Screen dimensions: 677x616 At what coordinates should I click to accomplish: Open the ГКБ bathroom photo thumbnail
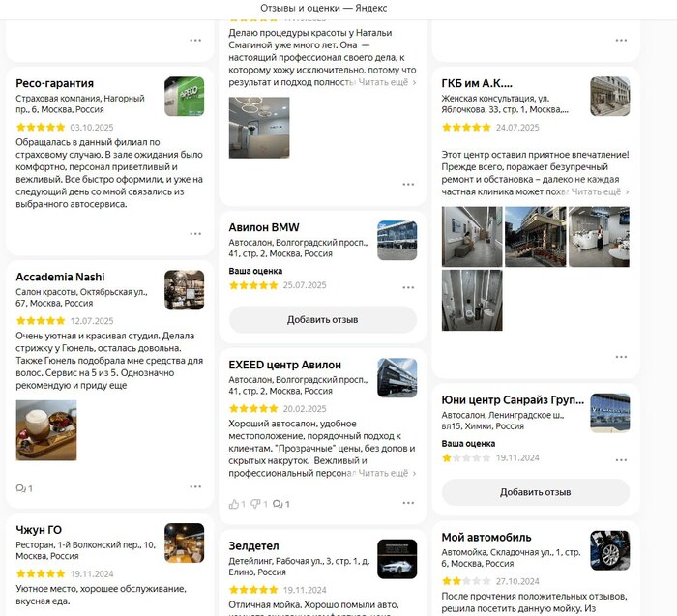[472, 301]
